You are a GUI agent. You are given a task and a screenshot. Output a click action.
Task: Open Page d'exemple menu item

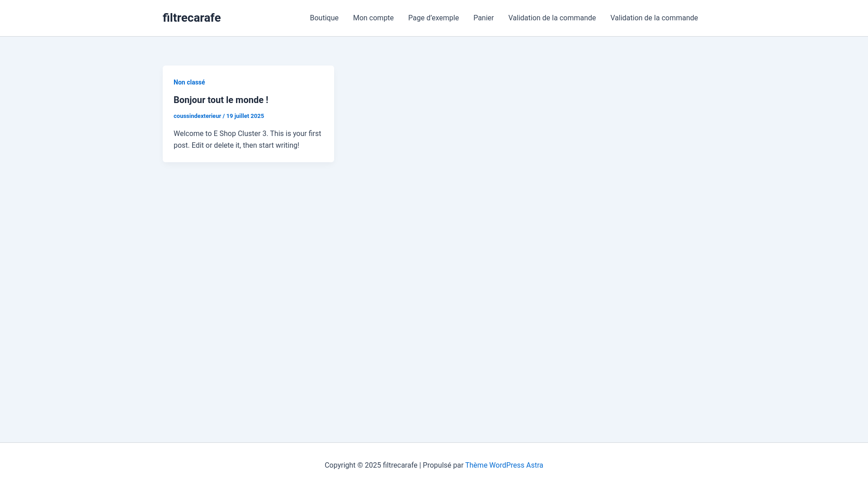(x=434, y=18)
